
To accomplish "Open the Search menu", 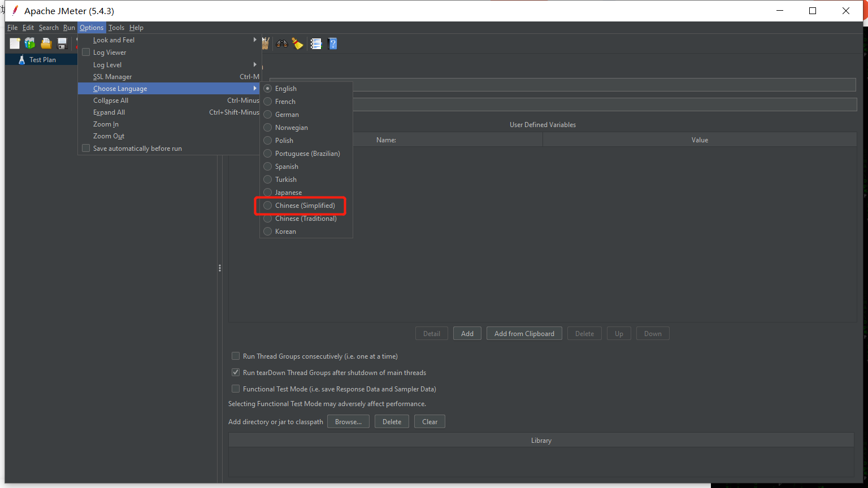I will point(49,28).
